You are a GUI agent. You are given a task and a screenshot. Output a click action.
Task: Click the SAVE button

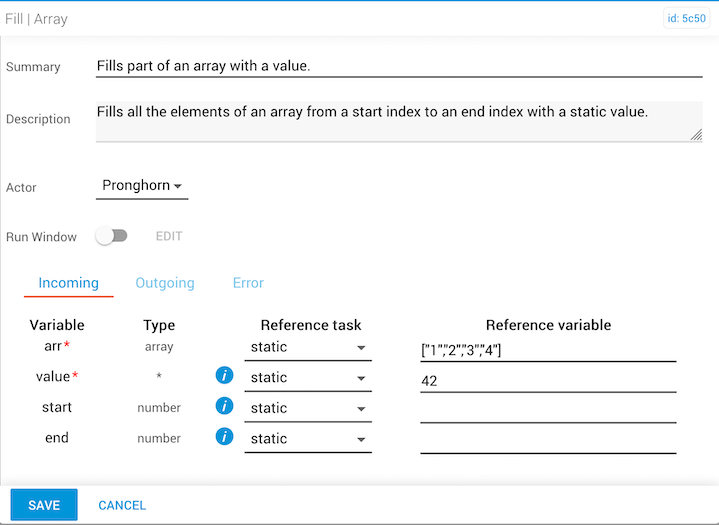44,505
